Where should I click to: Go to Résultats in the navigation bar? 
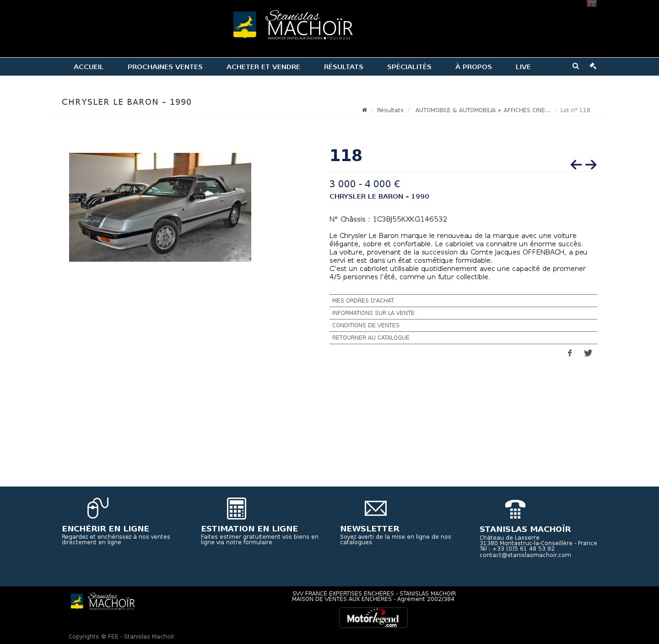point(344,67)
